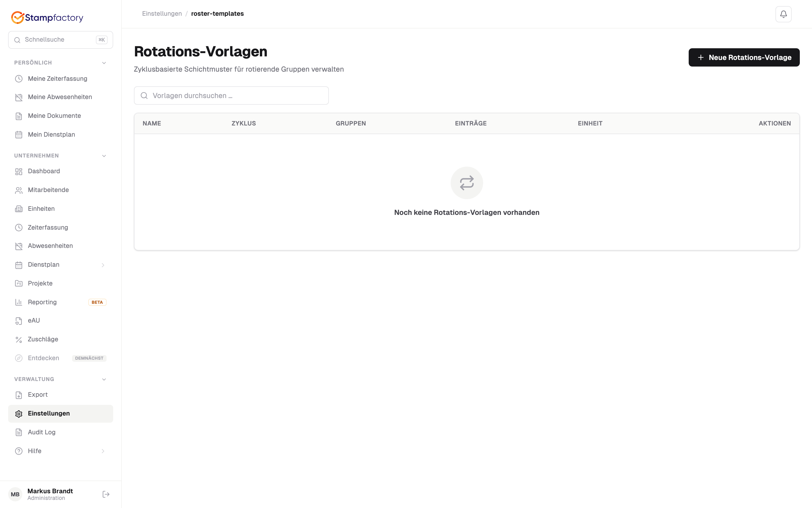This screenshot has height=508, width=812.
Task: Click the Reporting bar chart icon
Action: coord(19,302)
